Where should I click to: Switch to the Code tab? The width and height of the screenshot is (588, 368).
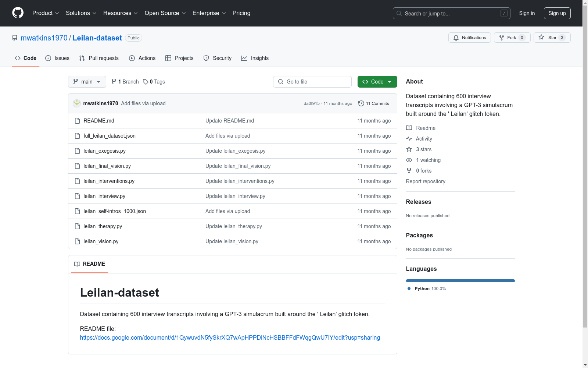(x=26, y=58)
